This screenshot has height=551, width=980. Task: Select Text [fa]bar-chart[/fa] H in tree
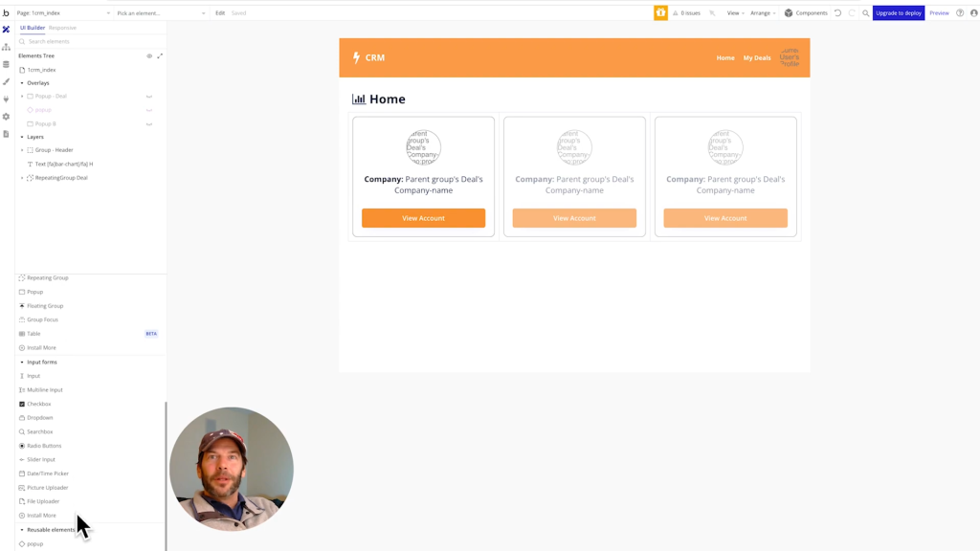[64, 164]
